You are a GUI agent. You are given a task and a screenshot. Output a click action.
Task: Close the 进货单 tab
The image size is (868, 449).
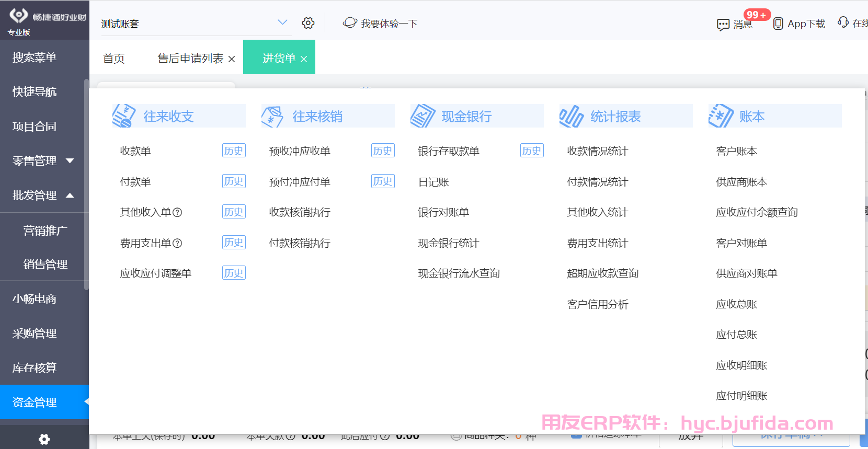click(304, 59)
